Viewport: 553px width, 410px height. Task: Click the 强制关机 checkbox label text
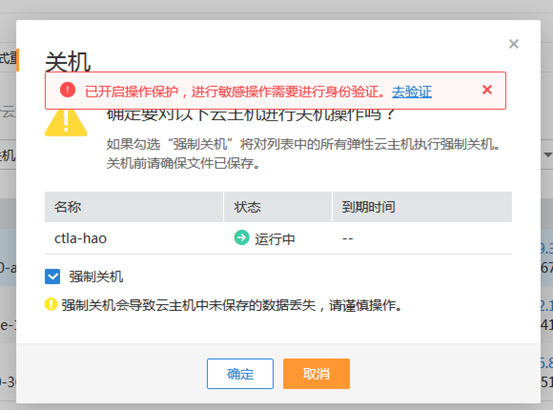point(96,277)
